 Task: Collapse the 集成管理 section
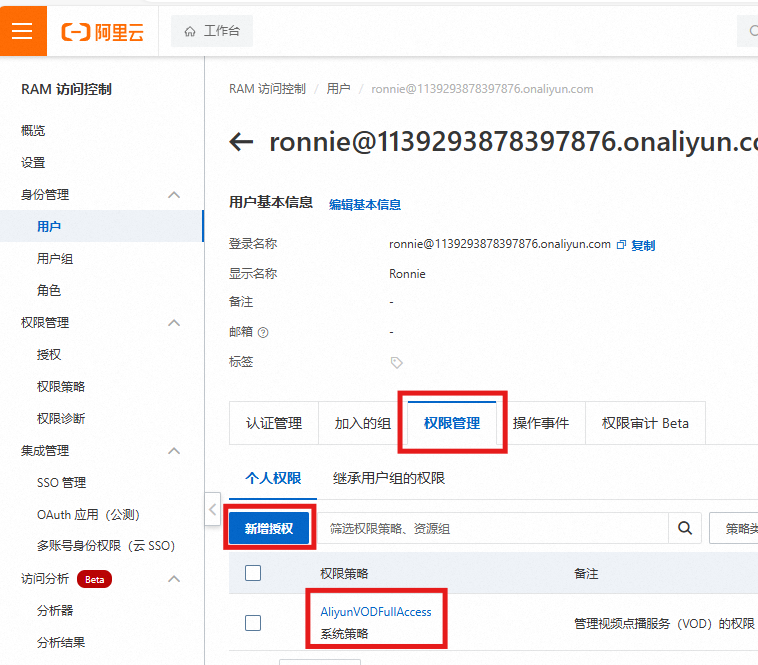click(x=174, y=451)
